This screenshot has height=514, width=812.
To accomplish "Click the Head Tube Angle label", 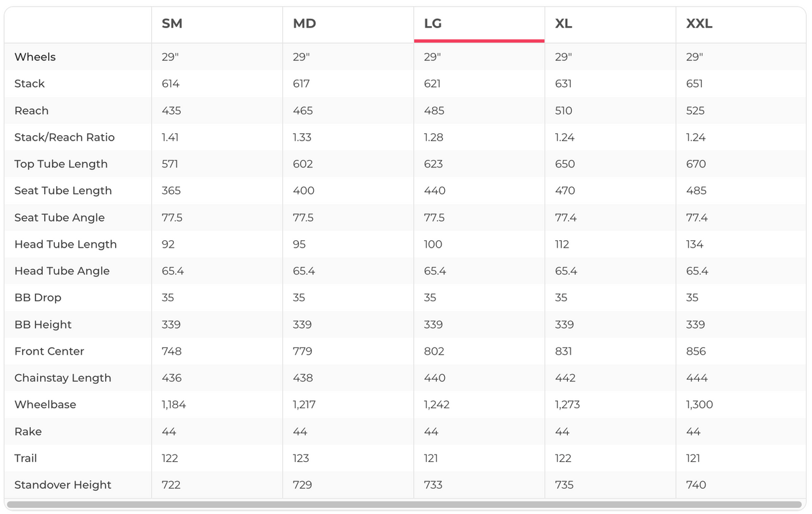I will pyautogui.click(x=62, y=271).
